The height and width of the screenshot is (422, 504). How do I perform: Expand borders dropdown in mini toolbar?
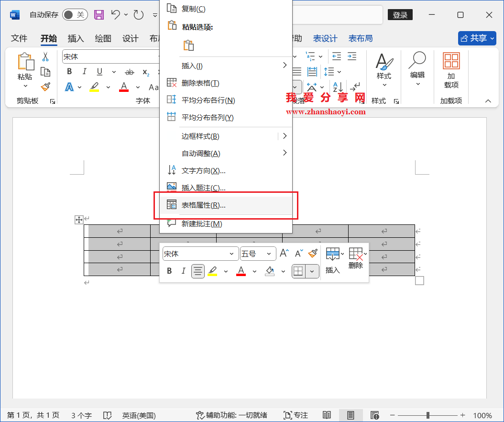312,271
